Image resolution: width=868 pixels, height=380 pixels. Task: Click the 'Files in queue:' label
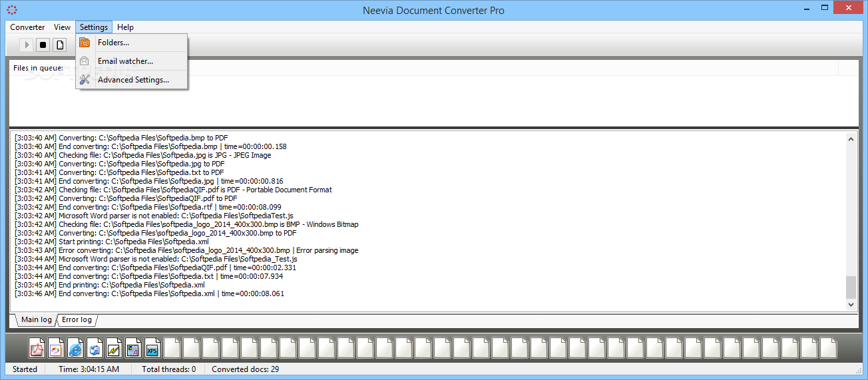(x=38, y=68)
